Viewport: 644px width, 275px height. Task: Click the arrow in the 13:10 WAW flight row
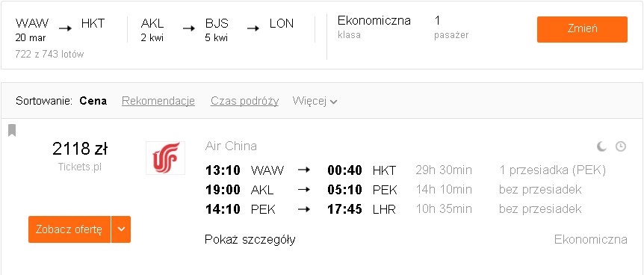click(x=303, y=170)
